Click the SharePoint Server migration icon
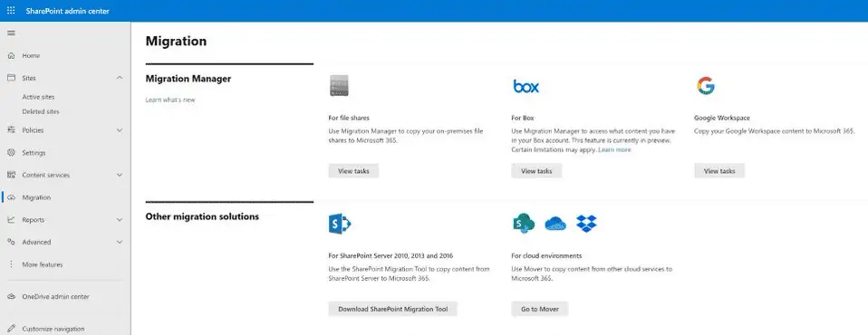The height and width of the screenshot is (335, 868). pyautogui.click(x=340, y=224)
